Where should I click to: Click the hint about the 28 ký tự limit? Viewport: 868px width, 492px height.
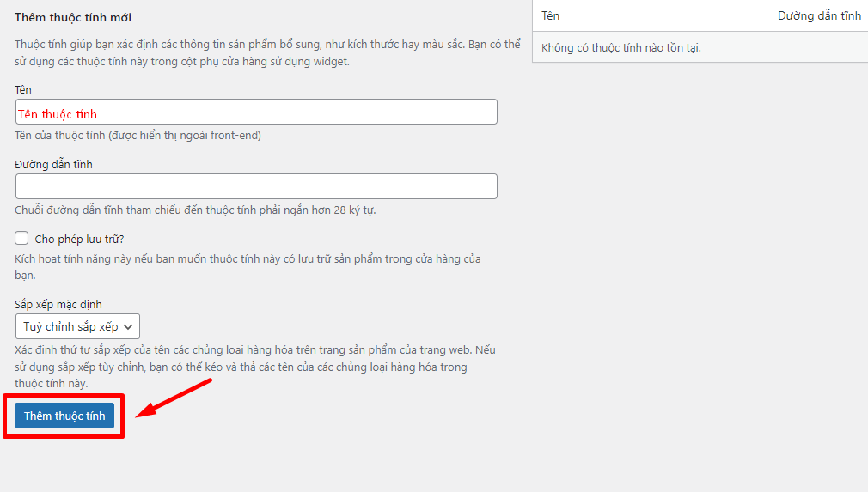[195, 210]
